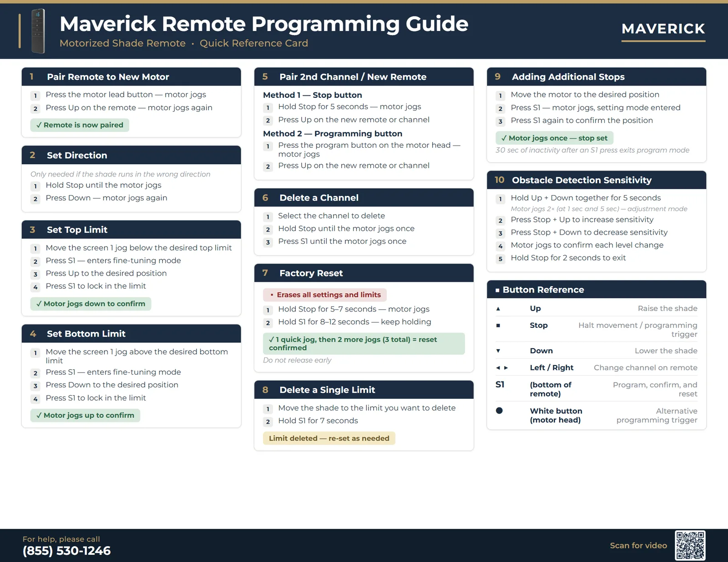Click 'Press Up to the desired position' step
728x562 pixels.
pyautogui.click(x=106, y=273)
